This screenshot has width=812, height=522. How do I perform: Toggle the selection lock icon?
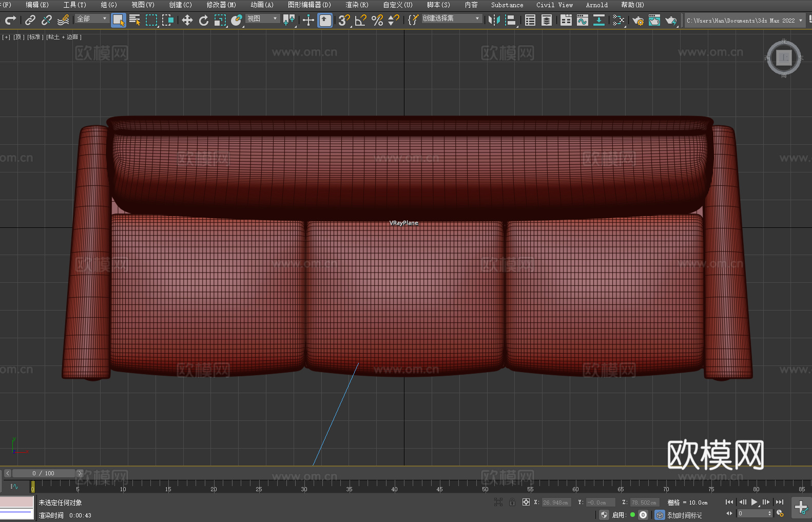[x=512, y=502]
